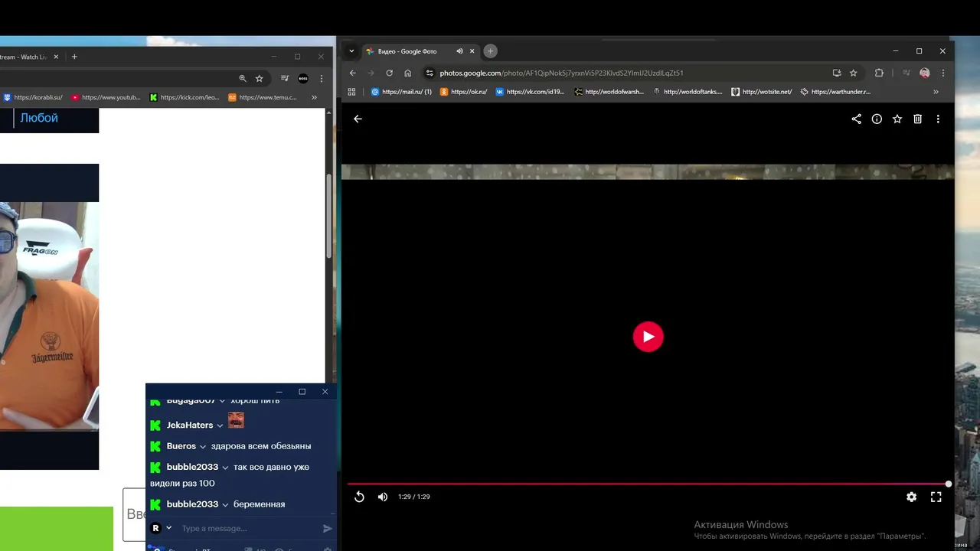
Task: Open new tab in the stream window
Action: pyautogui.click(x=74, y=57)
